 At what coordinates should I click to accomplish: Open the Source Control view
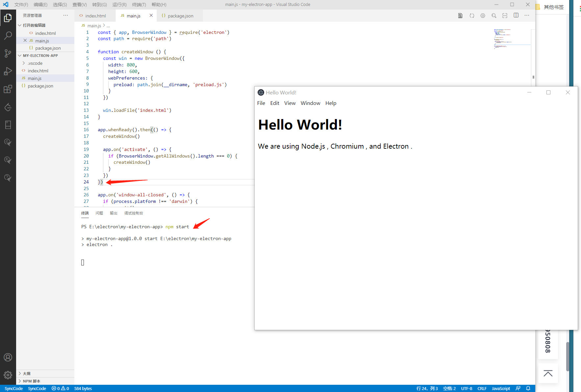pyautogui.click(x=8, y=53)
